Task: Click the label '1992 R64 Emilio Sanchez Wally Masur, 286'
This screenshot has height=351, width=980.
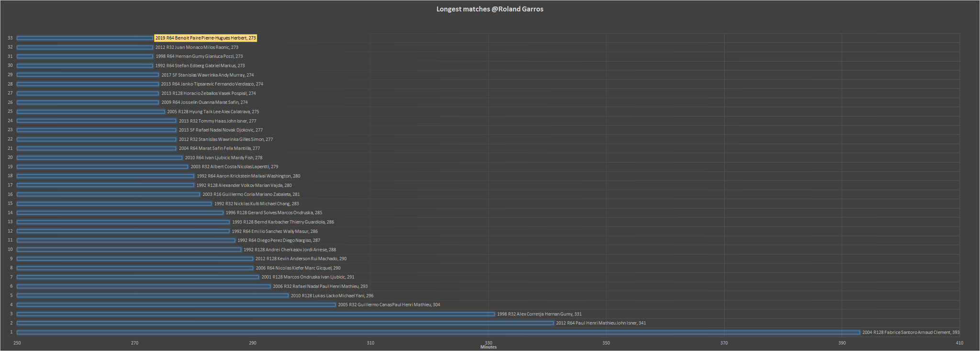Action: pyautogui.click(x=275, y=231)
